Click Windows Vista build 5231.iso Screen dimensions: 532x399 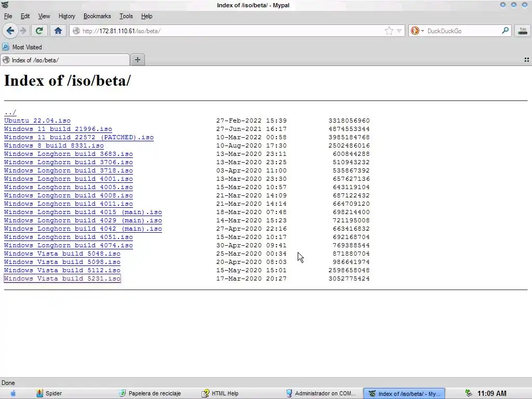pos(62,278)
